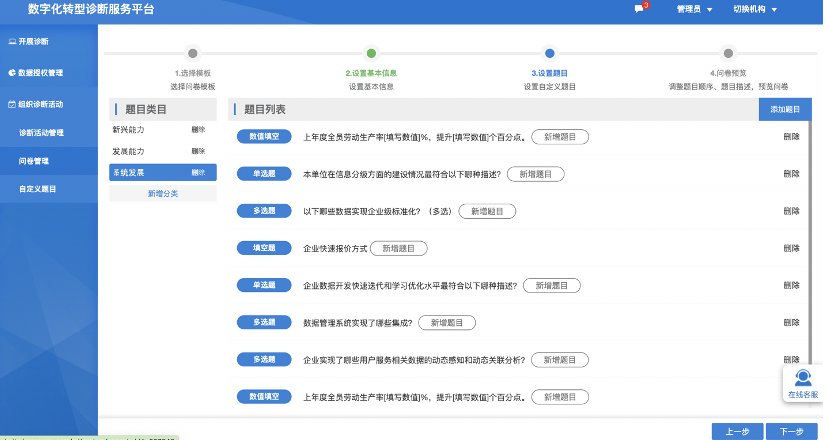Click step 4 问卷预览 circle
The width and height of the screenshot is (826, 440).
click(x=728, y=53)
